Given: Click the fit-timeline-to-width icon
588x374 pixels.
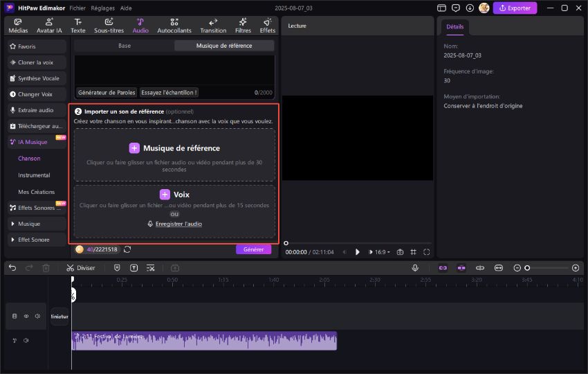Looking at the screenshot, I should click(498, 268).
